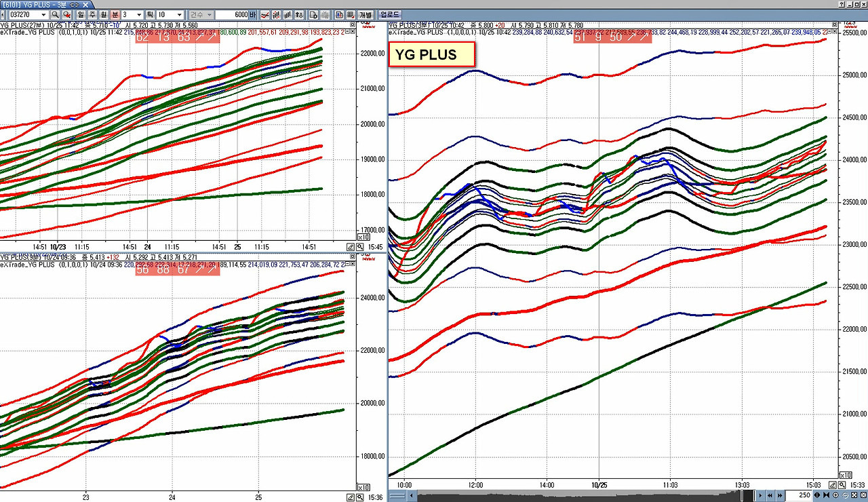Click the zoom out minus circle icon
The height and width of the screenshot is (502, 868).
845,496
